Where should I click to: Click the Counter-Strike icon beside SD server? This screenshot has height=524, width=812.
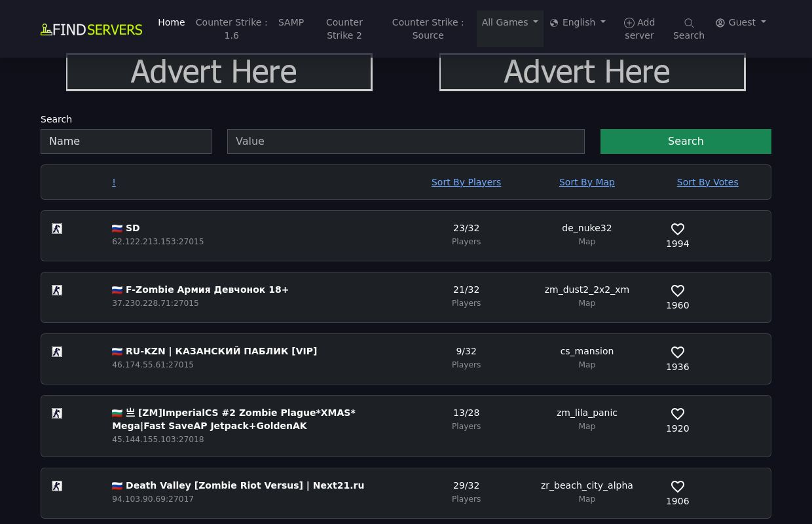tap(57, 229)
